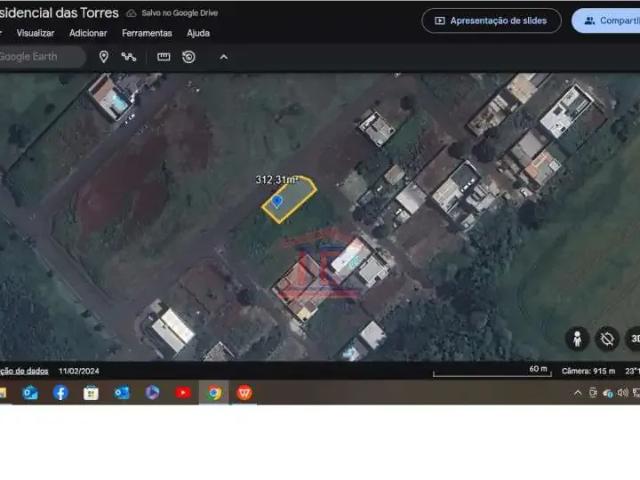The image size is (640, 480).
Task: Click the Salvo no Google Drive status
Action: pos(172,13)
